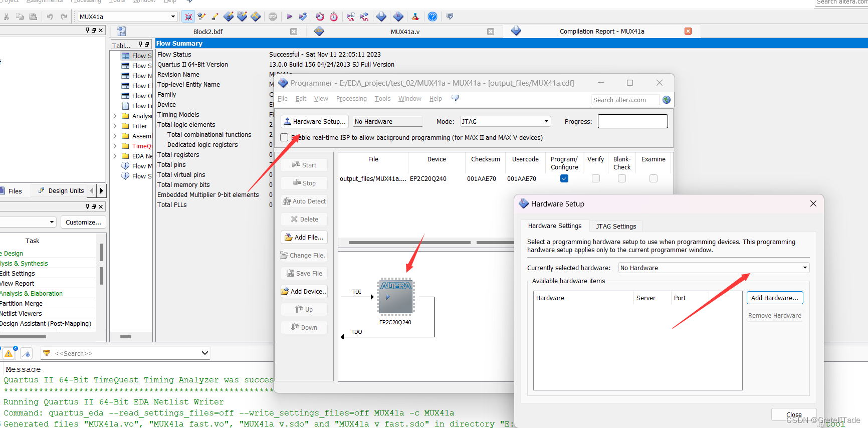Screen dimensions: 868x428
Task: Click the Add File... button
Action: tap(304, 237)
